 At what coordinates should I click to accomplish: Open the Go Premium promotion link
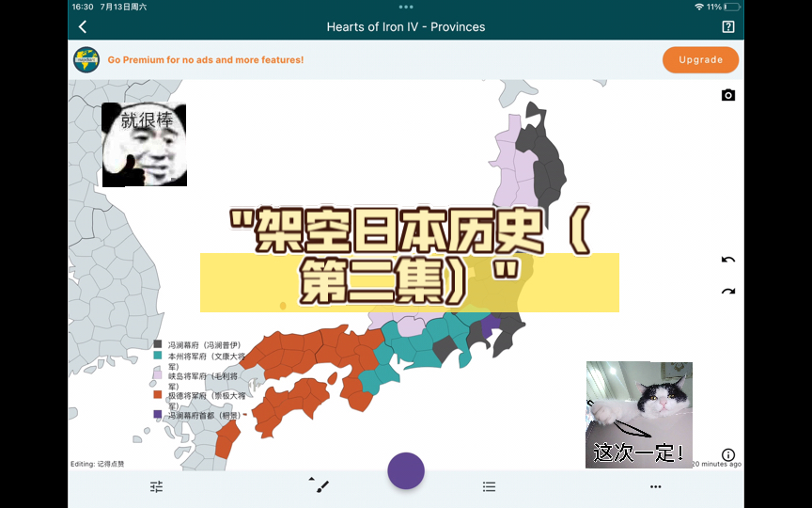206,59
